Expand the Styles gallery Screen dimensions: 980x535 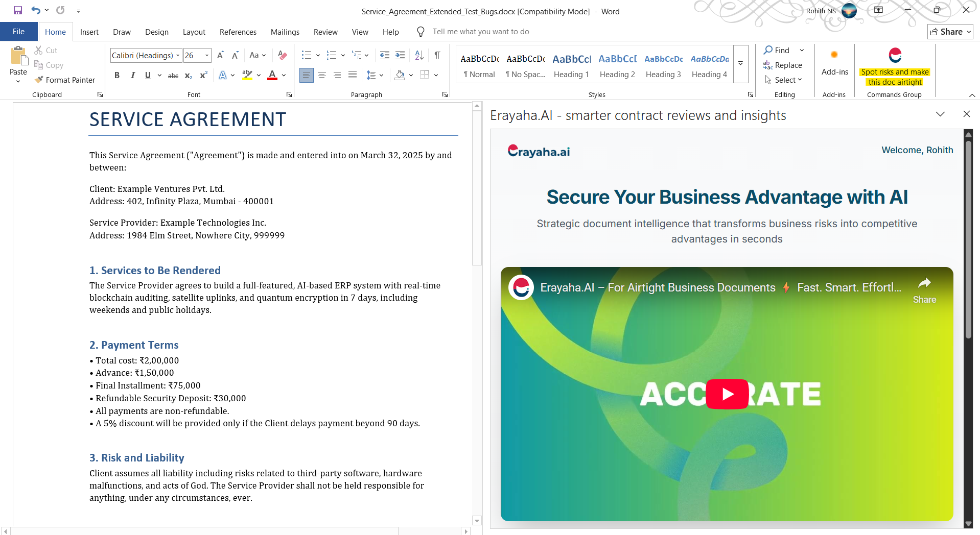pyautogui.click(x=740, y=64)
